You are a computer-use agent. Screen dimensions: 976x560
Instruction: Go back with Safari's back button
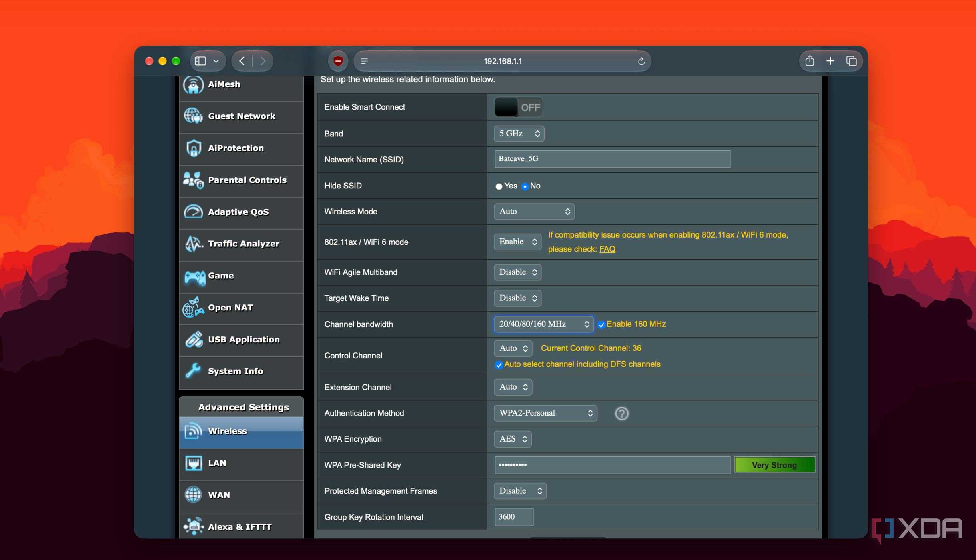tap(242, 61)
